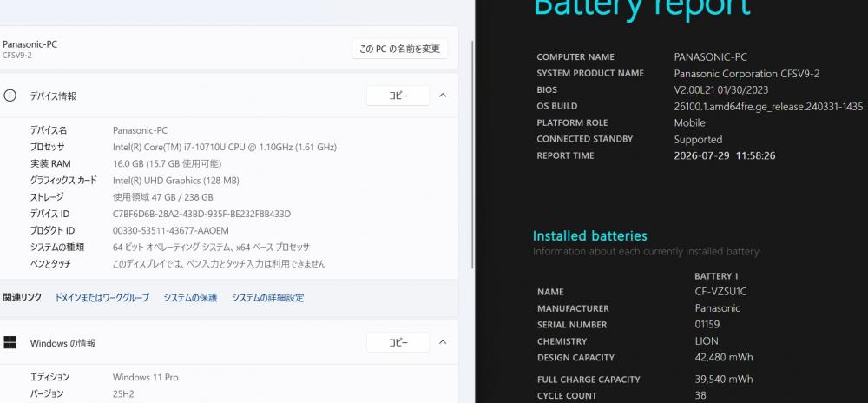Select the 実装 RAM label
Image resolution: width=868 pixels, height=403 pixels.
point(50,164)
